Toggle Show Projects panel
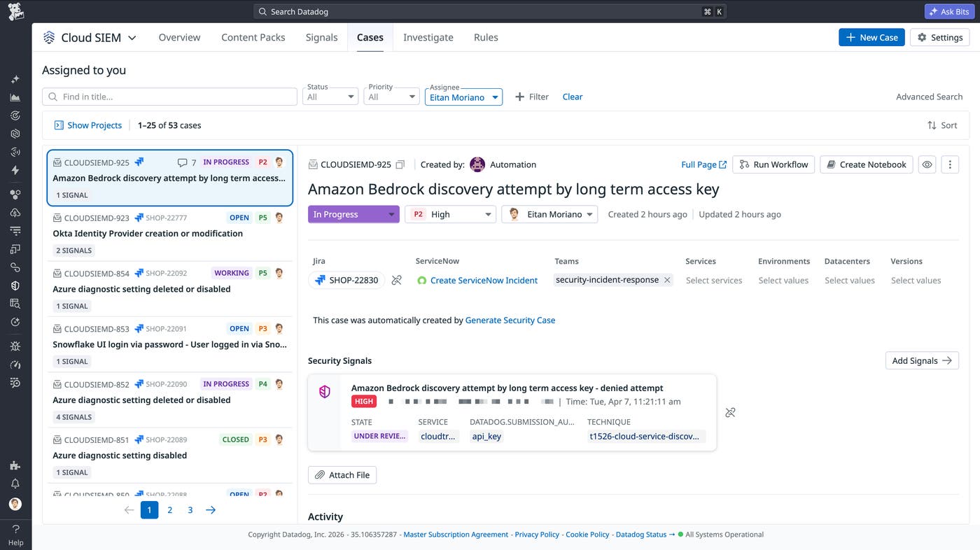Viewport: 980px width, 550px height. click(x=88, y=125)
